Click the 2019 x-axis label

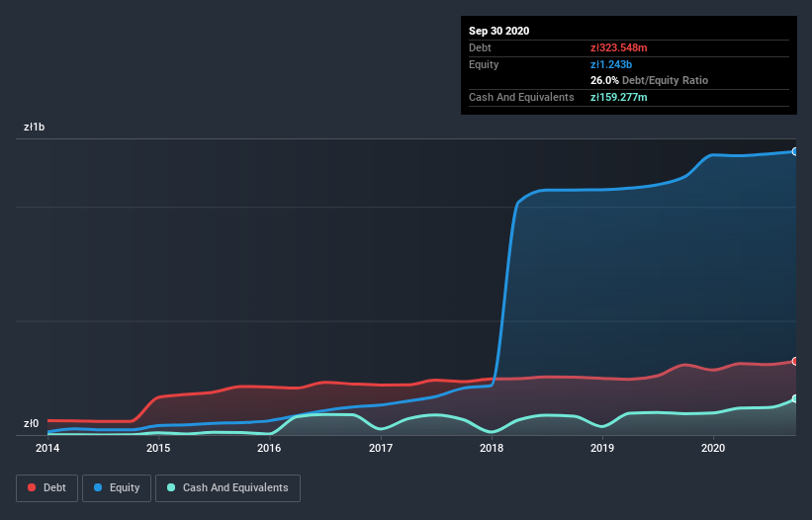(602, 448)
